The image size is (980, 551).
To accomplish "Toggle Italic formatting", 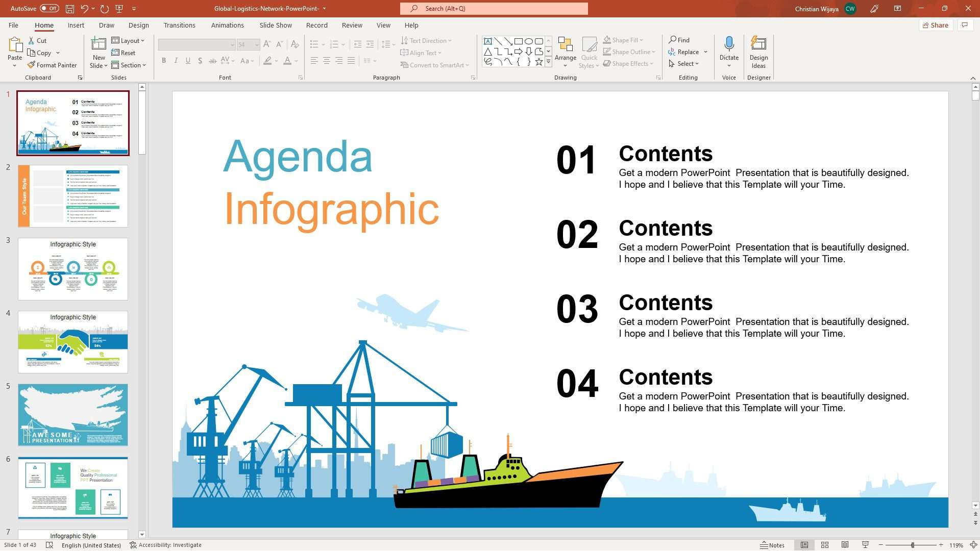I will click(x=176, y=61).
